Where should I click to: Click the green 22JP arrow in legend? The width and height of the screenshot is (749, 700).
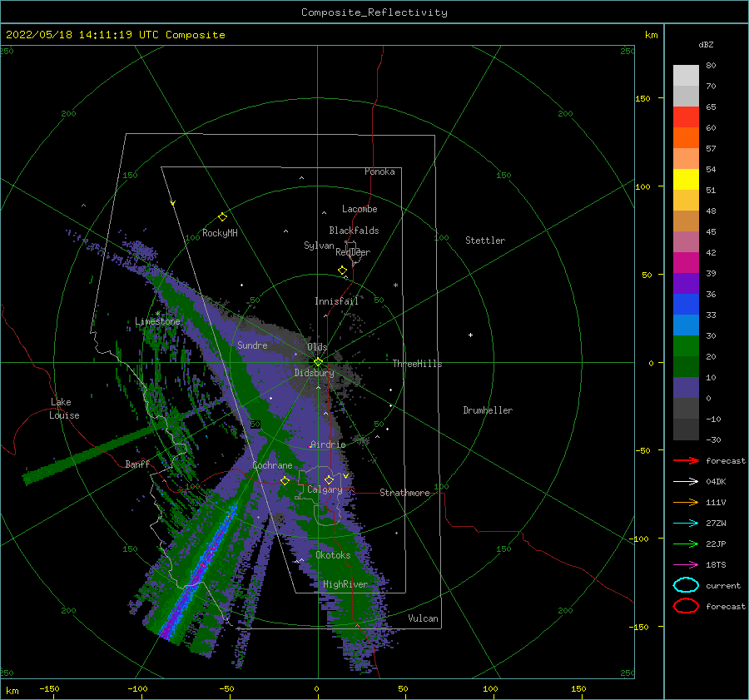tap(686, 544)
